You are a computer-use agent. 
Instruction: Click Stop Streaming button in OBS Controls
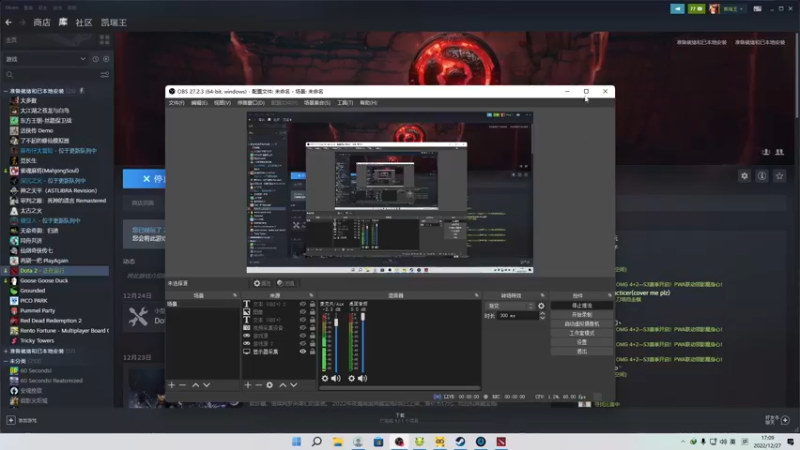(x=582, y=306)
